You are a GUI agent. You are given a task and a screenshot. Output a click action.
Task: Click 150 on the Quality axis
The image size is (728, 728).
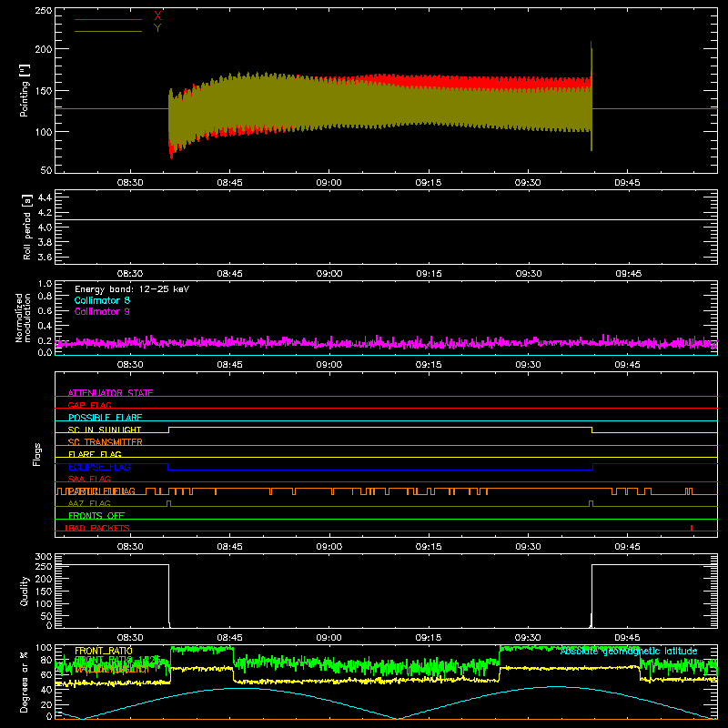tap(44, 592)
